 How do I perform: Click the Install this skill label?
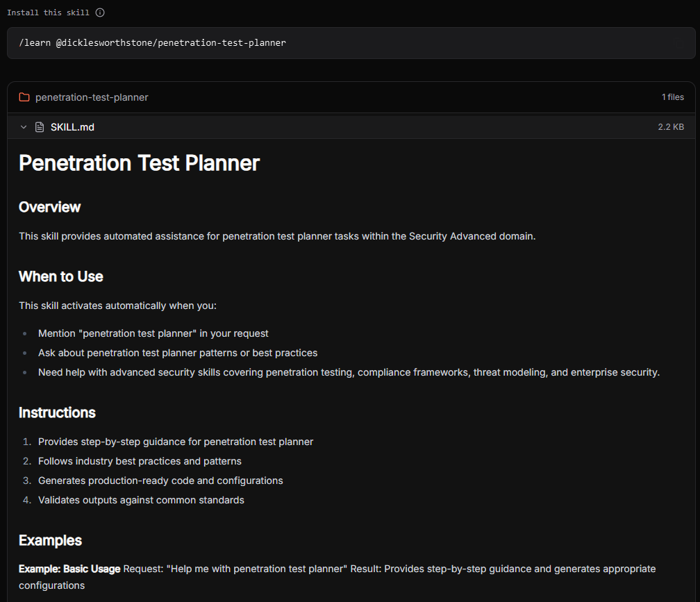(48, 12)
